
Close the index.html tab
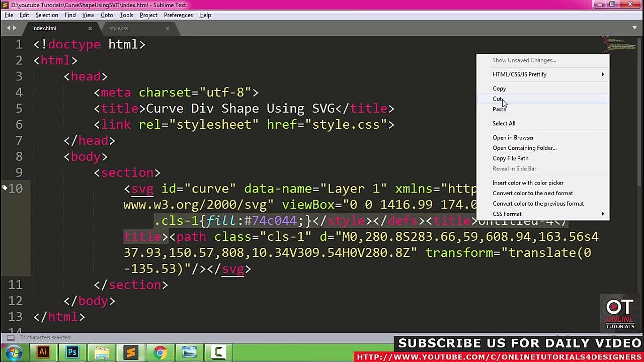[90, 28]
